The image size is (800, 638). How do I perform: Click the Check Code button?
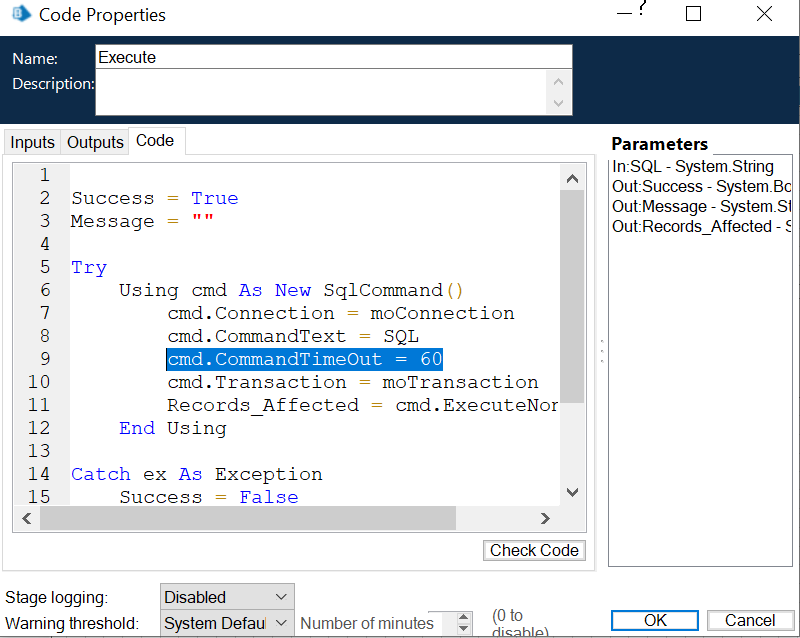pyautogui.click(x=534, y=550)
